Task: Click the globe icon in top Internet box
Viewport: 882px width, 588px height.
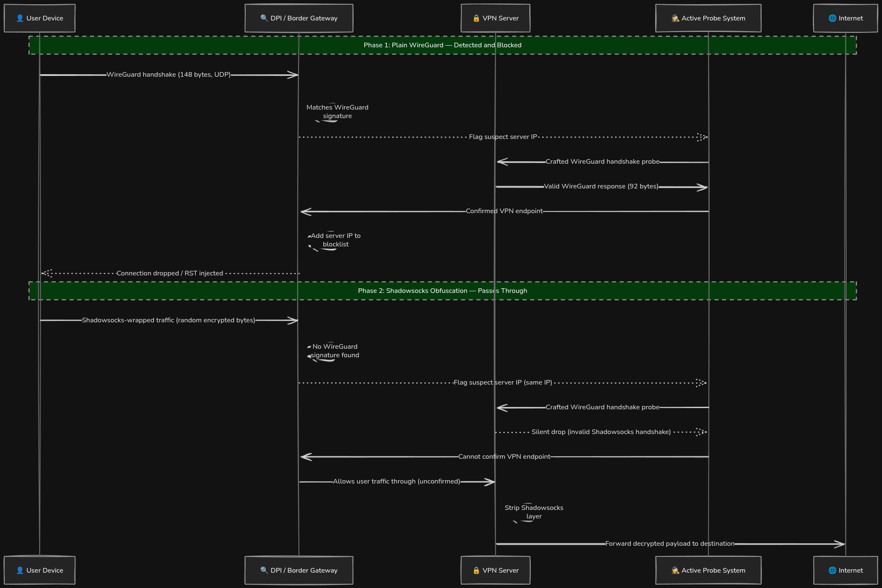Action: pyautogui.click(x=833, y=18)
